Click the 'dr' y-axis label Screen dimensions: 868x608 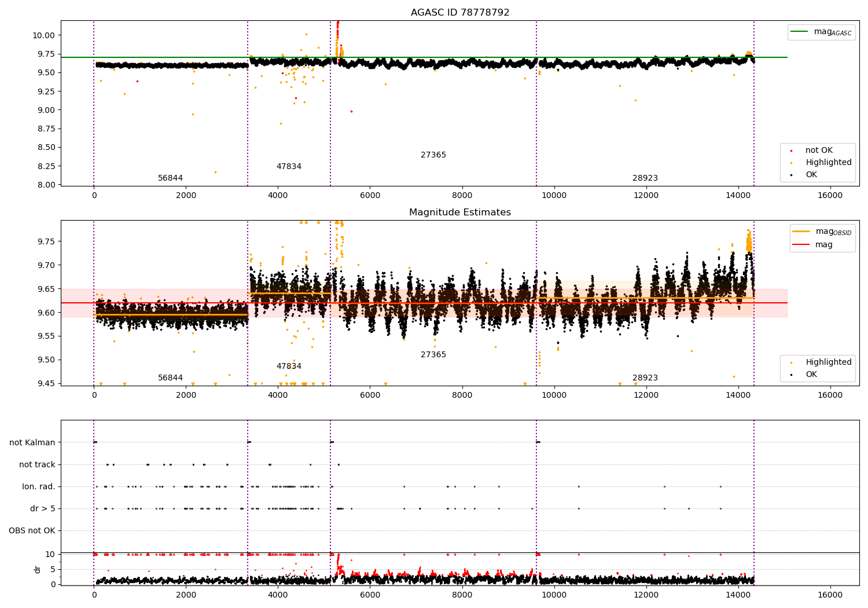pyautogui.click(x=38, y=569)
